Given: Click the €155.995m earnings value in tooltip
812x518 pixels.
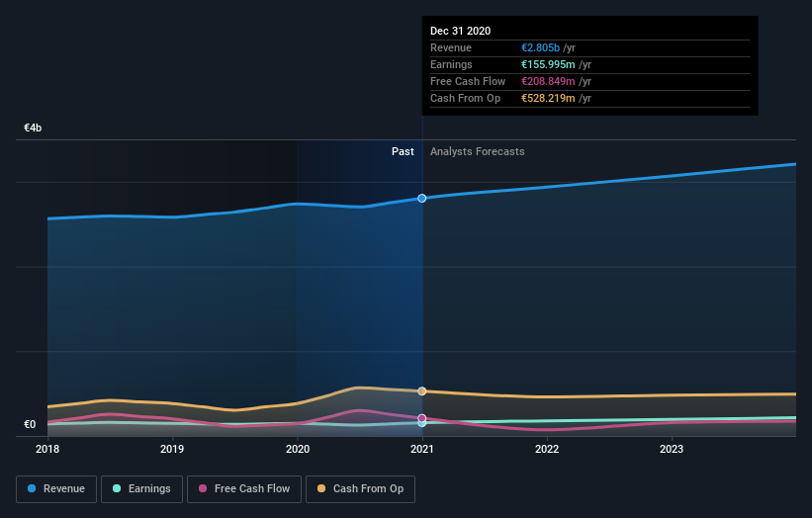Looking at the screenshot, I should coord(548,64).
